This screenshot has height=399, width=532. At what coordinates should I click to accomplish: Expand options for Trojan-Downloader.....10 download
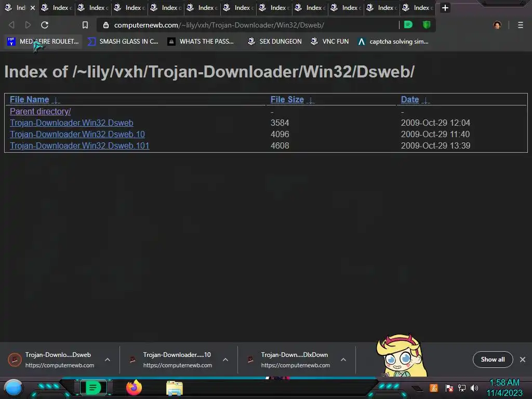225,360
